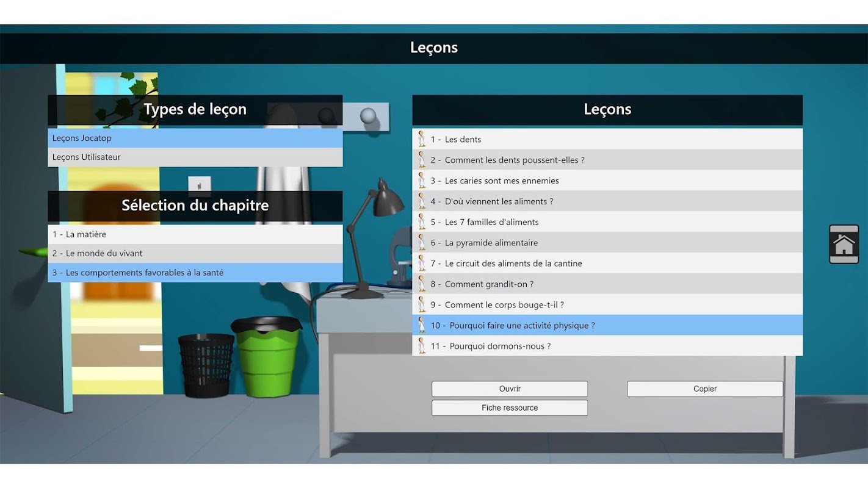This screenshot has width=868, height=488.
Task: Select lesson '10 - Pourquoi faire une activité physique ?'
Action: [607, 325]
